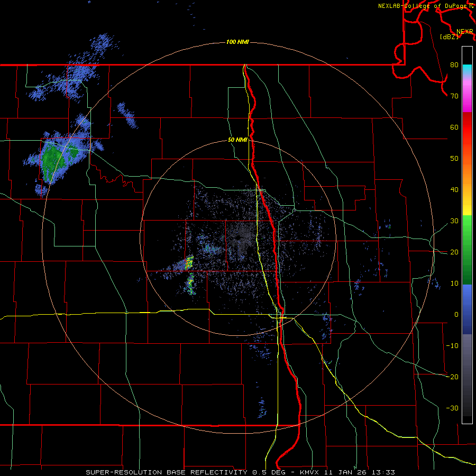Click the NEXRAD label above the color bar
Viewport: 476px width, 476px height.
[465, 32]
